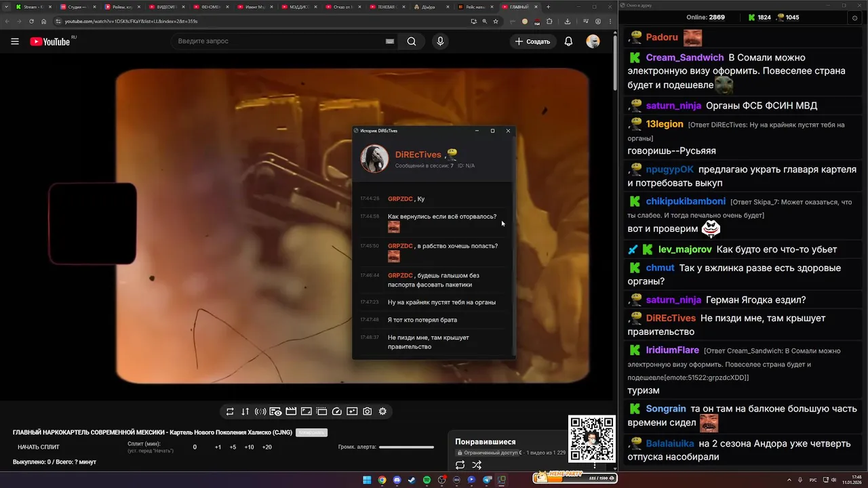Viewport: 868px width, 488px height.
Task: Add +20 minutes to the split
Action: tap(267, 447)
